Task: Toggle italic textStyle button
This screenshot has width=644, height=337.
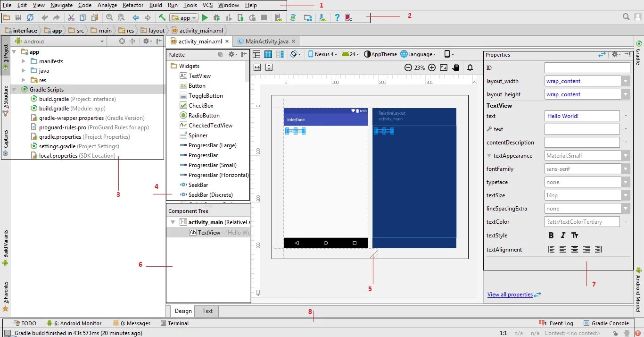Action: click(563, 235)
